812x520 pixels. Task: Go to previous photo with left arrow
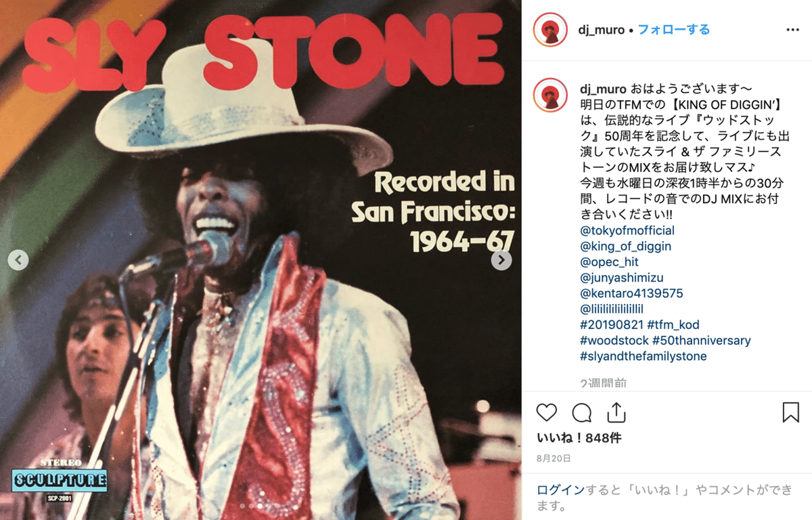click(18, 259)
